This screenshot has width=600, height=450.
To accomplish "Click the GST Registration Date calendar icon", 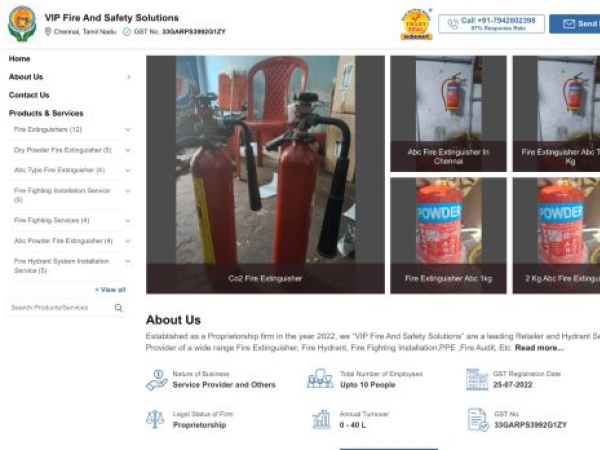I will tap(477, 379).
